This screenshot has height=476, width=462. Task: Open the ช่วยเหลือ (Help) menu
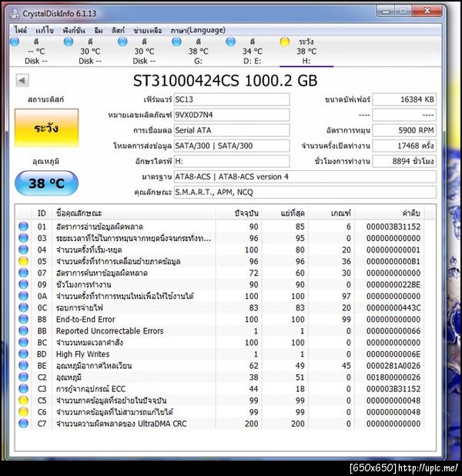coord(148,30)
